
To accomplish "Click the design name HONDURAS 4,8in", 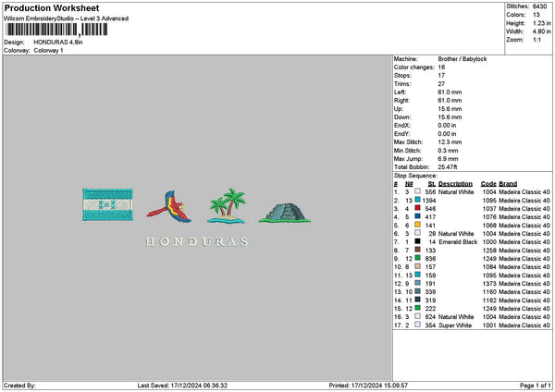I will (58, 43).
